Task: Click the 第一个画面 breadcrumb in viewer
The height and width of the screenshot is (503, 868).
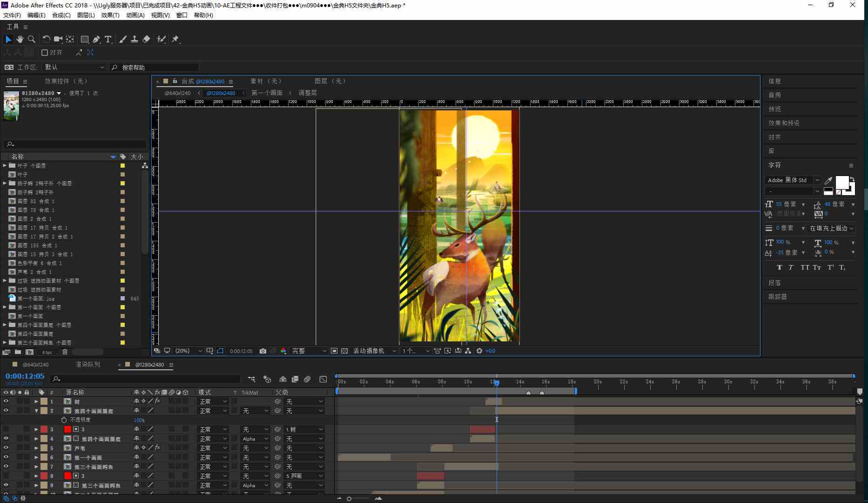Action: 267,93
